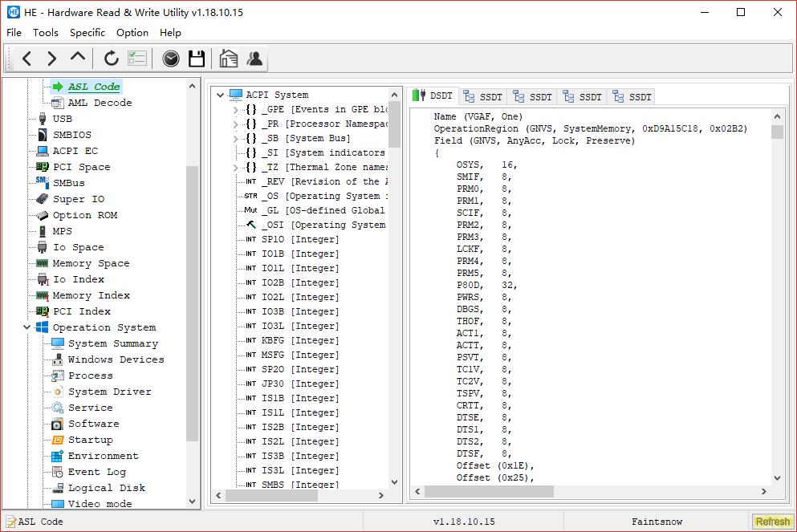This screenshot has height=532, width=797.
Task: Select the _REV Revision entry
Action: (x=324, y=182)
